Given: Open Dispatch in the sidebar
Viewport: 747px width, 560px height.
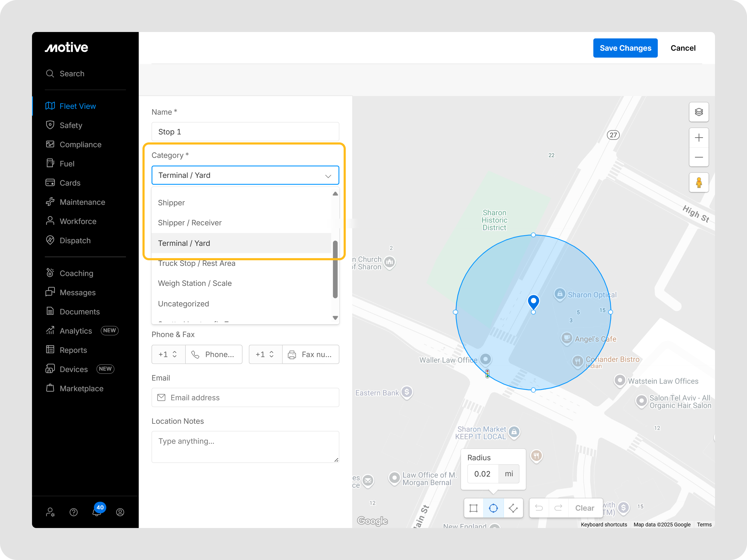Looking at the screenshot, I should [x=75, y=240].
